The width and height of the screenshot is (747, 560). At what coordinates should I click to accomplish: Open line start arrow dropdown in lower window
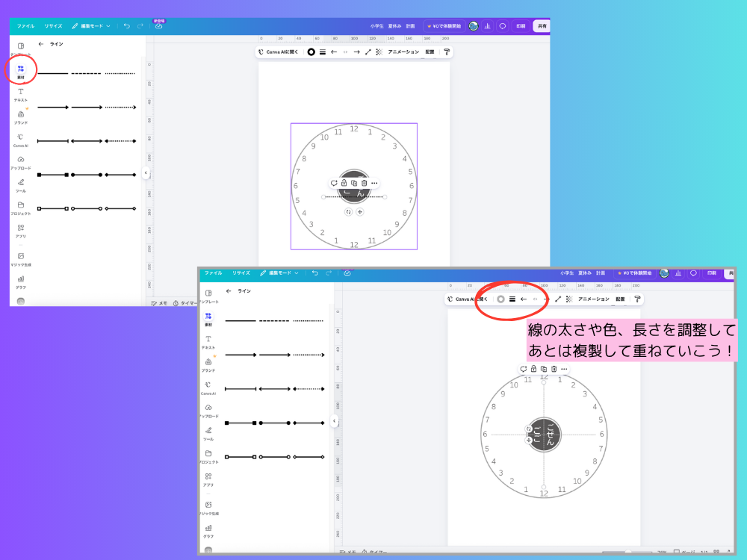524,299
